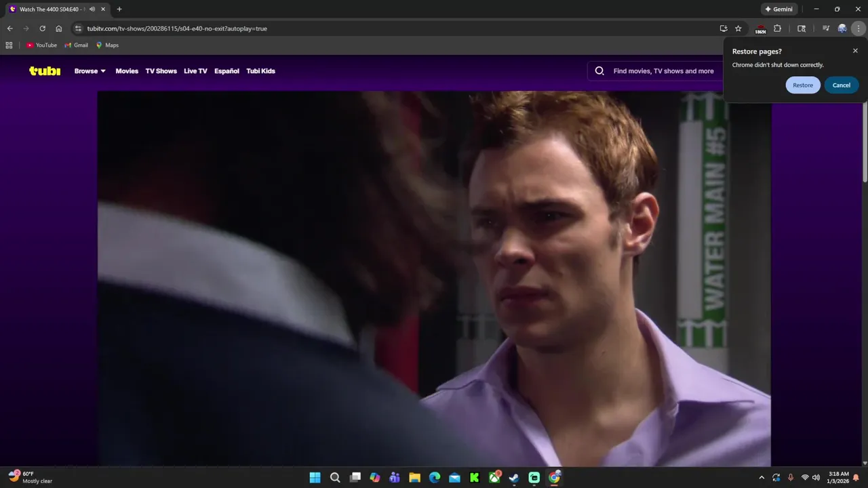Click Cancel in Restore pages popup
The image size is (868, 488).
pyautogui.click(x=842, y=85)
